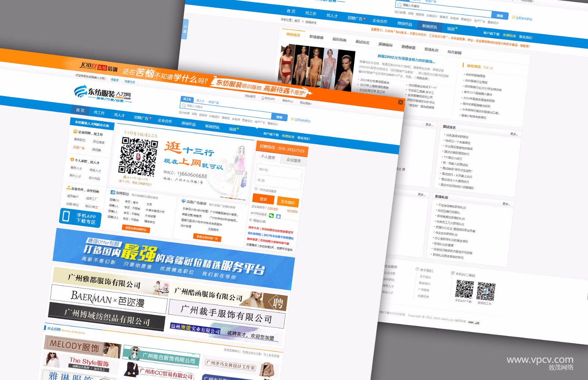Close the orange training banner with X

[400, 102]
